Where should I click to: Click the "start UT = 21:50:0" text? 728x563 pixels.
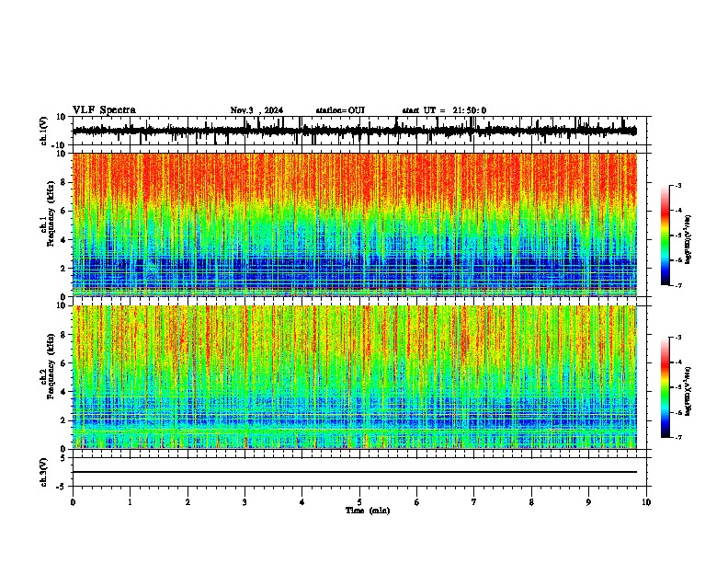pyautogui.click(x=444, y=110)
